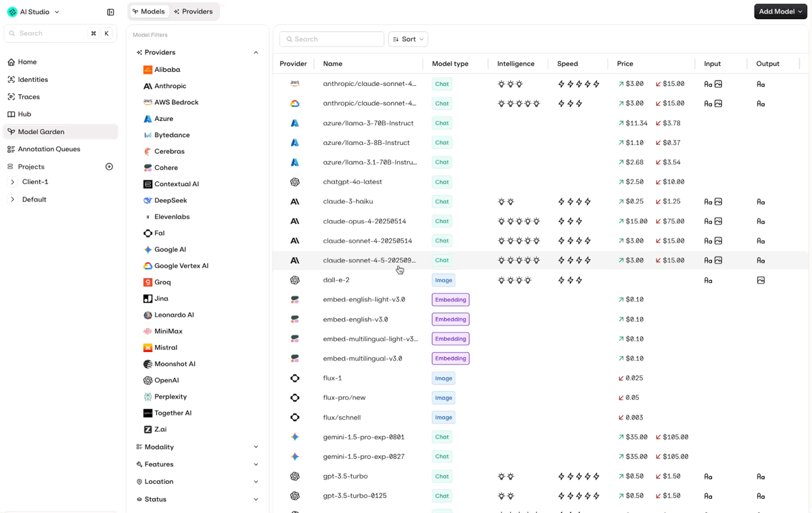Click the Model type column header
Image resolution: width=812 pixels, height=513 pixels.
coord(450,64)
